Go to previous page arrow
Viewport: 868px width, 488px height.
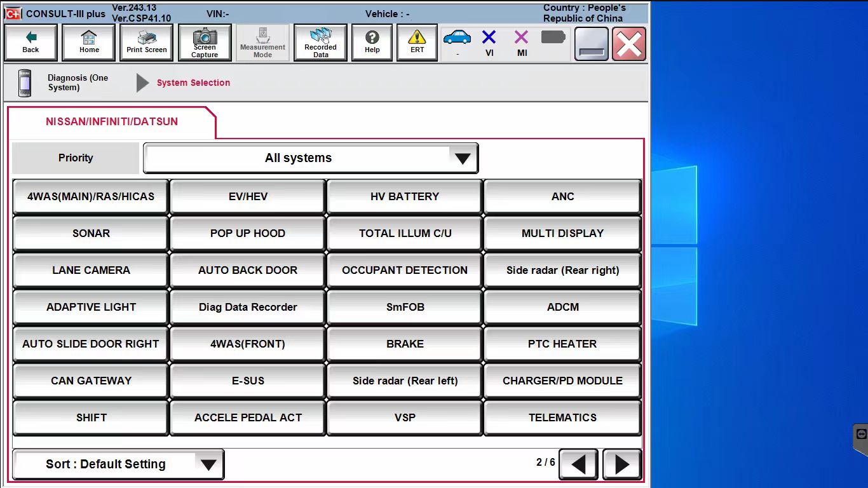coord(578,464)
